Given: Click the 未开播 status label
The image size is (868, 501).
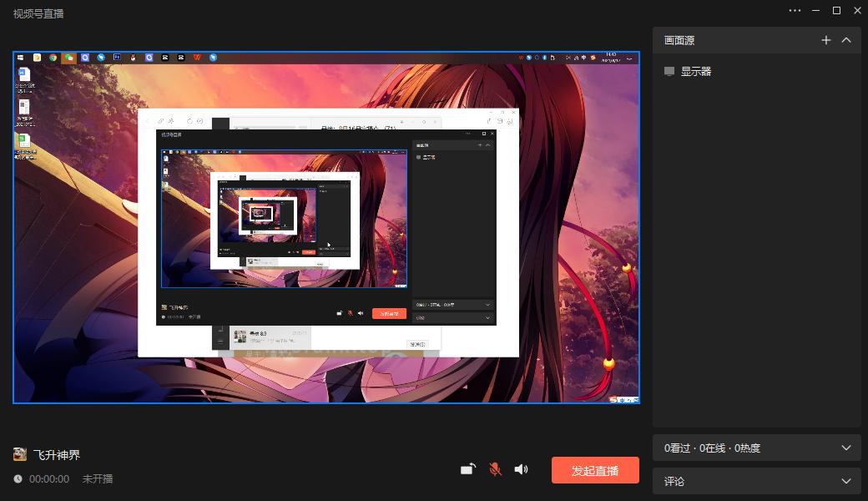Looking at the screenshot, I should (x=98, y=478).
